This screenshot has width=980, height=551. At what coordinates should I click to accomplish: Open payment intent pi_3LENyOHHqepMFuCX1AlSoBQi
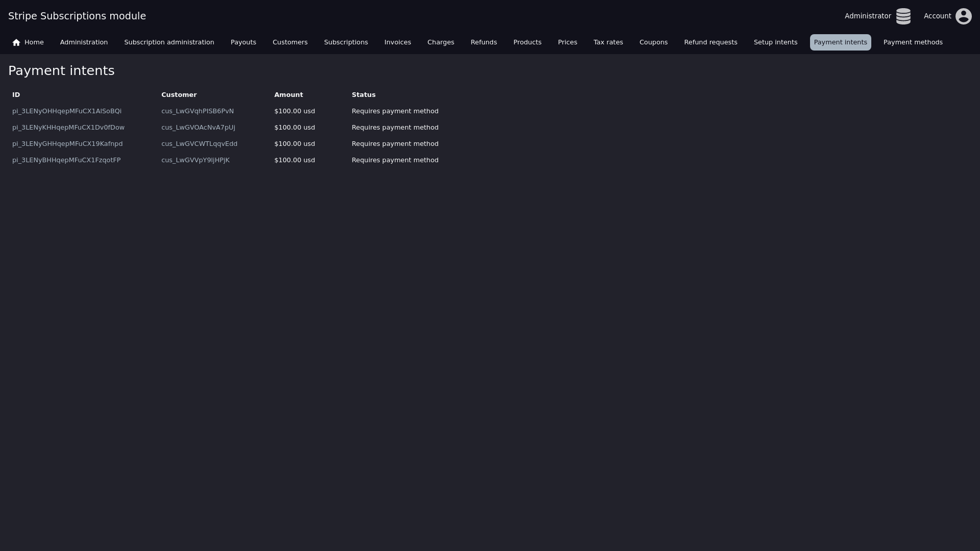point(67,111)
